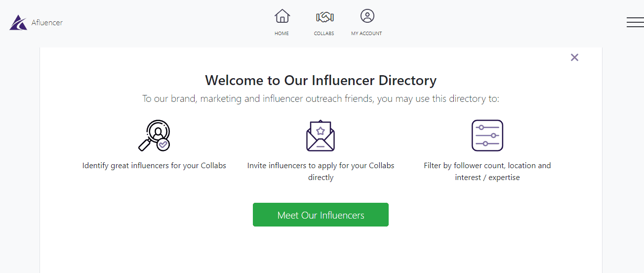Click the magnifier influencer search icon
This screenshot has height=273, width=644.
click(154, 136)
